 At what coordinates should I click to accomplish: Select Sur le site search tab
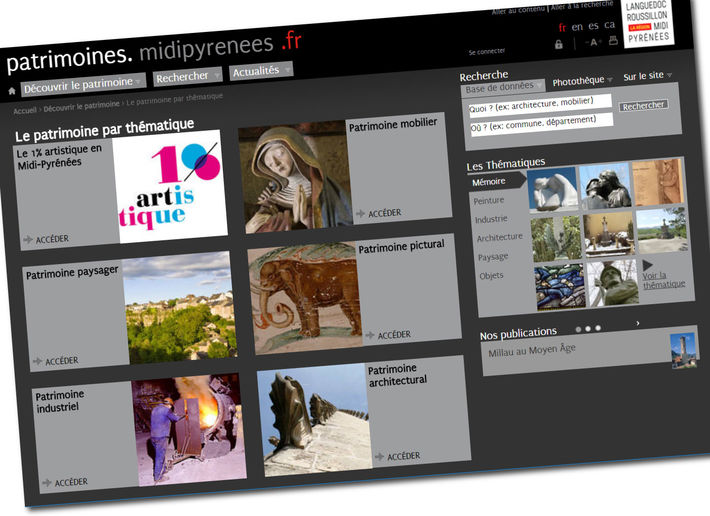pyautogui.click(x=647, y=76)
